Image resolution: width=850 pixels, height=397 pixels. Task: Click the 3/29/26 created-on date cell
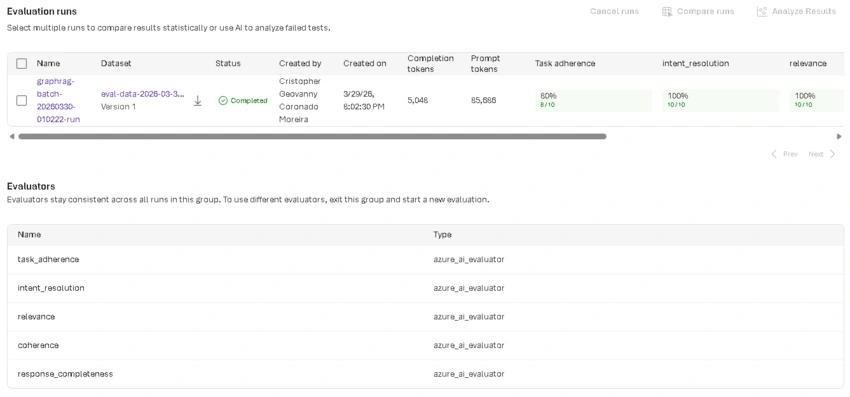[364, 100]
